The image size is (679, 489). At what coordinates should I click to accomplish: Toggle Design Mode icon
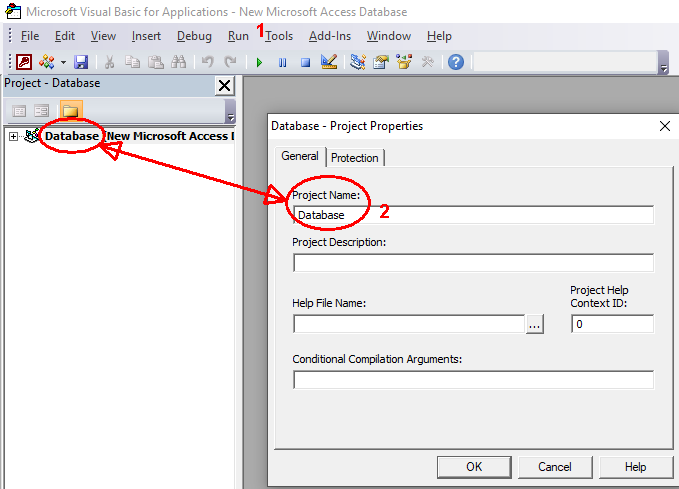[329, 62]
